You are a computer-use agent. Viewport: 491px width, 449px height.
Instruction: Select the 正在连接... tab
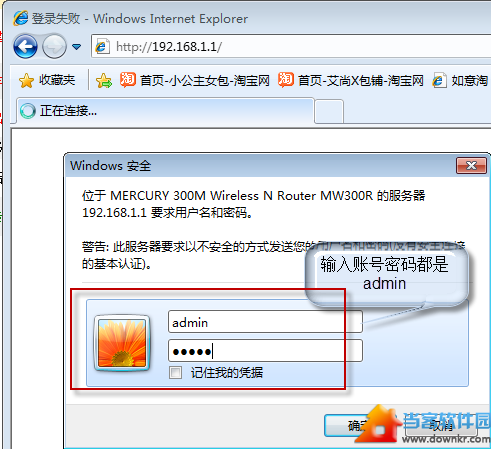[165, 111]
